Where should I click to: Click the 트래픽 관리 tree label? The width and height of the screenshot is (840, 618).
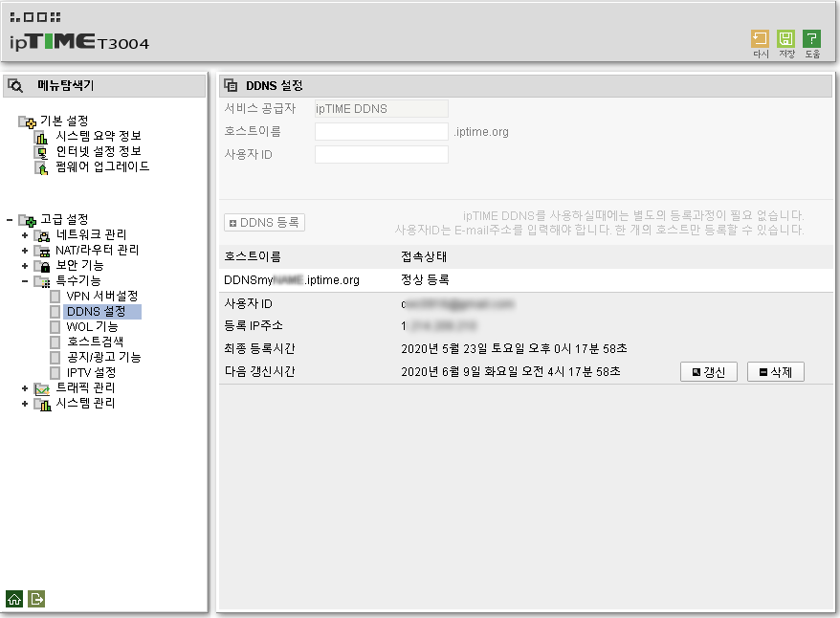point(86,388)
